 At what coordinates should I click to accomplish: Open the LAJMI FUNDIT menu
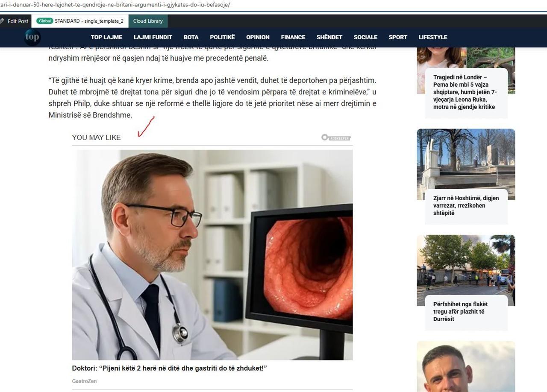153,37
